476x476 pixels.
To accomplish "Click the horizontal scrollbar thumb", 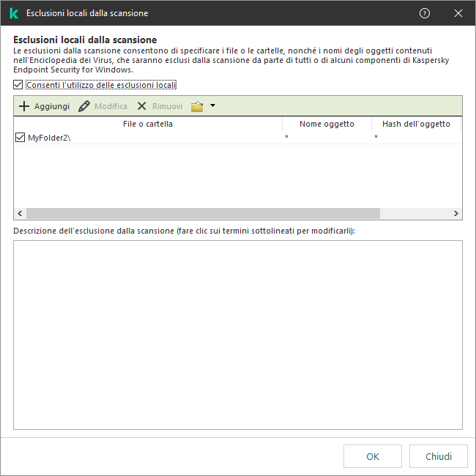I will (203, 213).
